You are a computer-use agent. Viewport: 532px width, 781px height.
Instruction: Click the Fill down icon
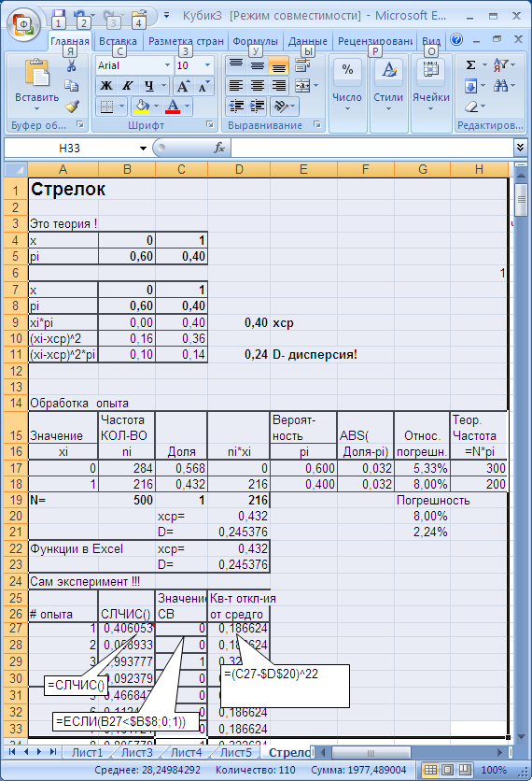click(x=470, y=86)
